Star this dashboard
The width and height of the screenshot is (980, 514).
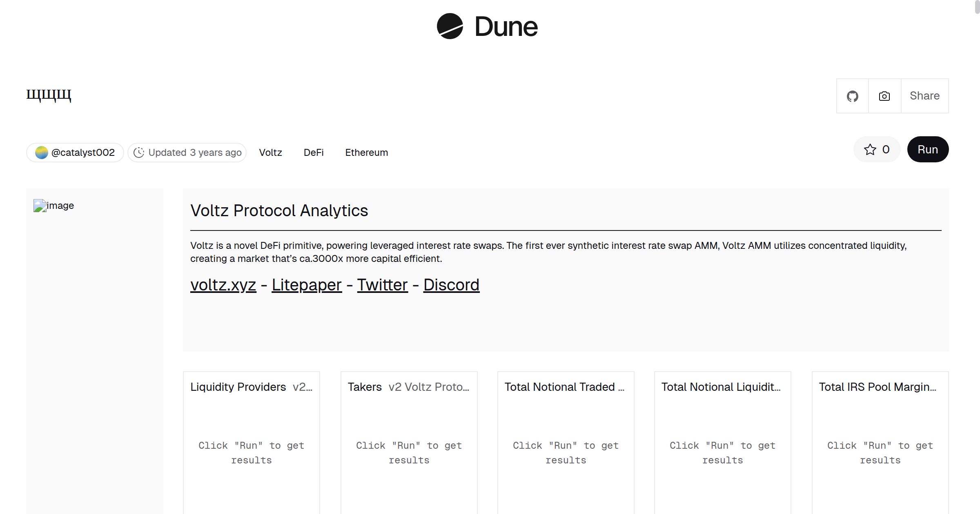click(876, 150)
